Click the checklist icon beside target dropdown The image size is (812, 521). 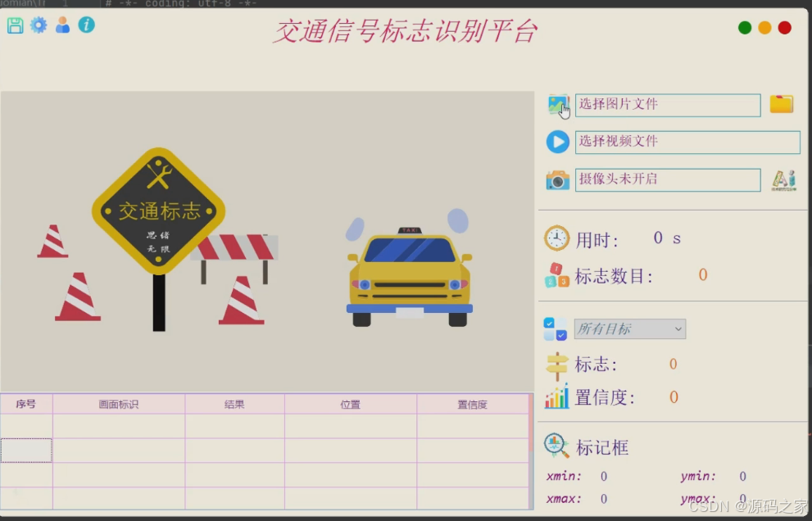pos(556,329)
